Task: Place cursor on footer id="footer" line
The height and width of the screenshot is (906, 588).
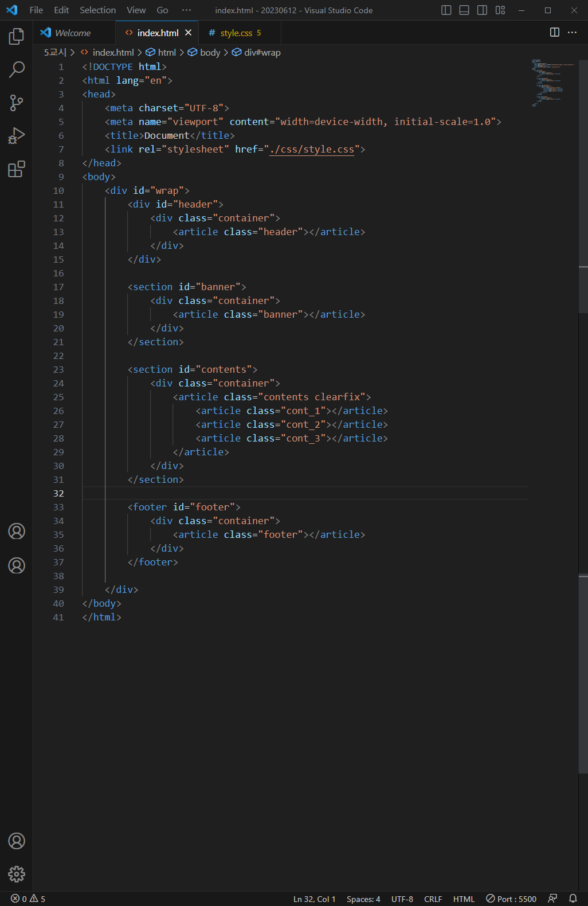Action: [x=184, y=507]
